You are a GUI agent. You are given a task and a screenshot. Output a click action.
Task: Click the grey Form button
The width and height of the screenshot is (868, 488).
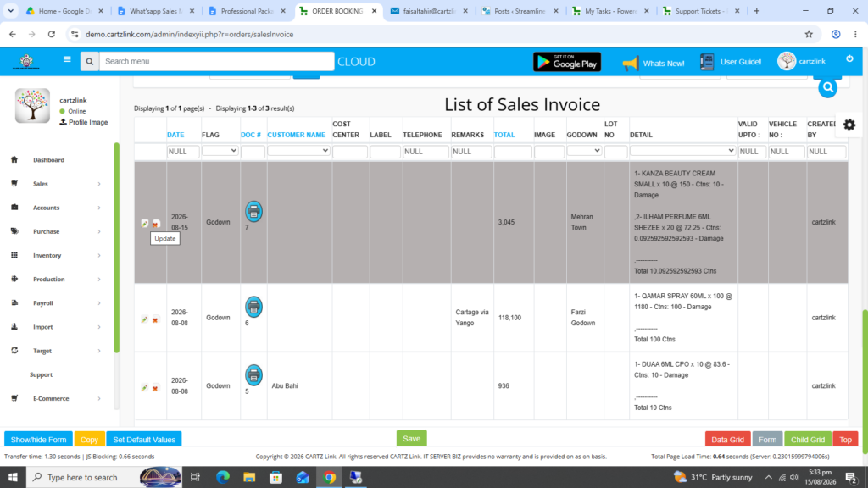[x=767, y=440]
